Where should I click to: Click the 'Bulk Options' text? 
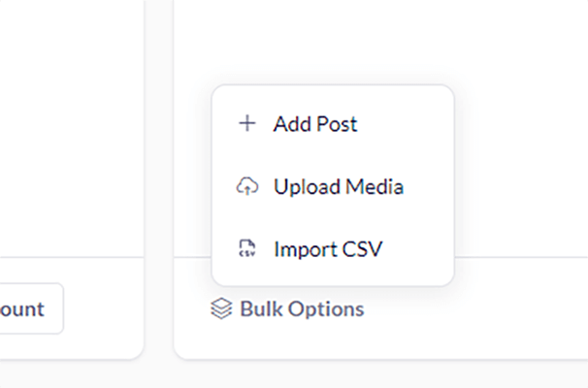302,309
